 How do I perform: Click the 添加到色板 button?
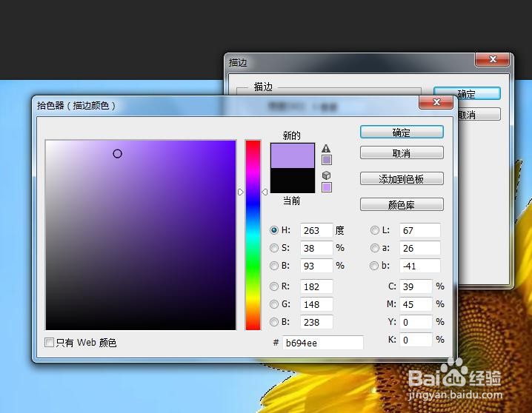pyautogui.click(x=402, y=178)
